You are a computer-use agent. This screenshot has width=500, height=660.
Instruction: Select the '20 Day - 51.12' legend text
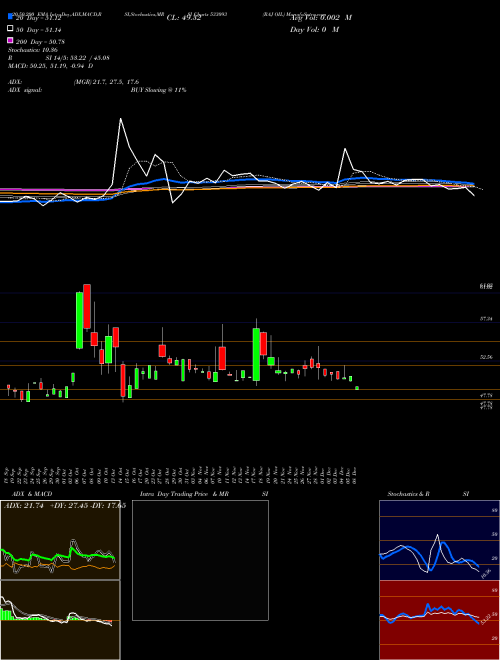pos(39,18)
